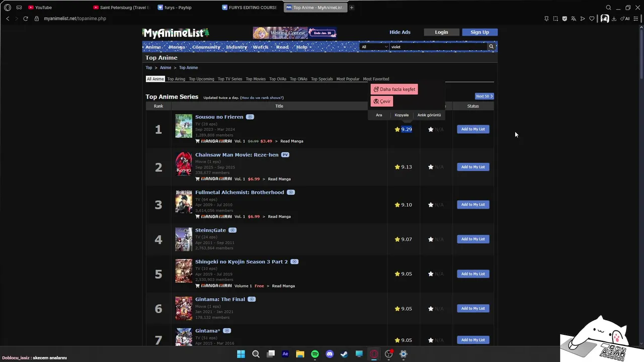
Task: Go to the Next 50 results
Action: coord(485,96)
